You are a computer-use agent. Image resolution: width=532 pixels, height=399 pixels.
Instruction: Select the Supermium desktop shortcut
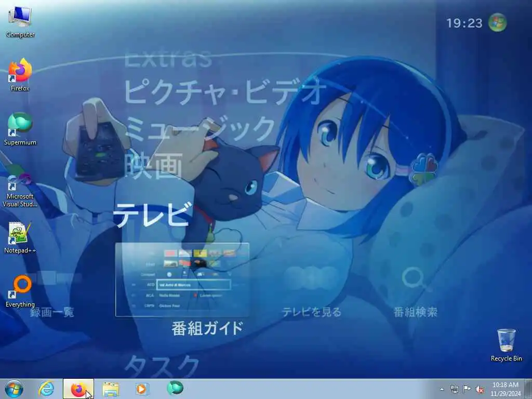coord(20,129)
